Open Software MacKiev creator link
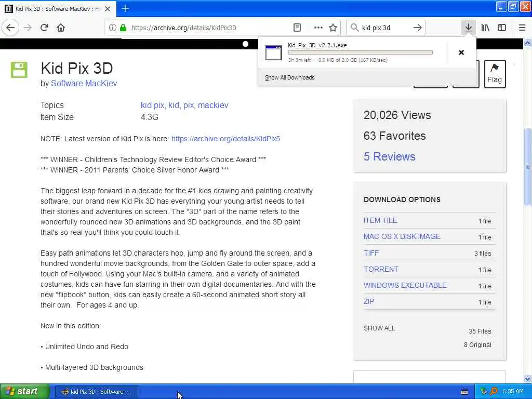The image size is (532, 399). coord(84,84)
